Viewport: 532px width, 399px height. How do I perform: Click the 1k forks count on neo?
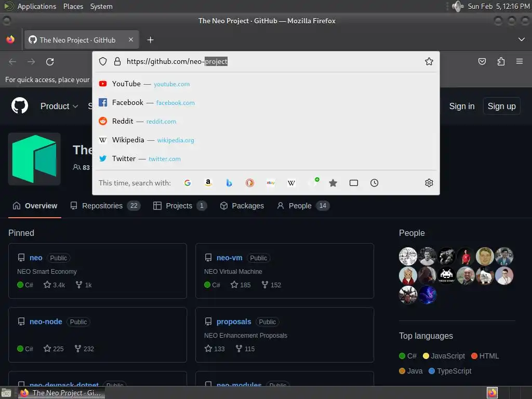click(x=84, y=285)
